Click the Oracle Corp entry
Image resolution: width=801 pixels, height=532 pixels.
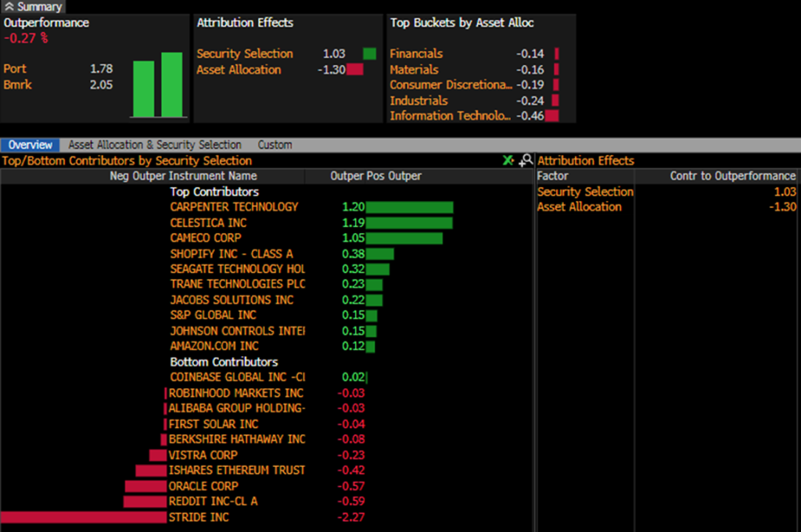[x=203, y=486]
